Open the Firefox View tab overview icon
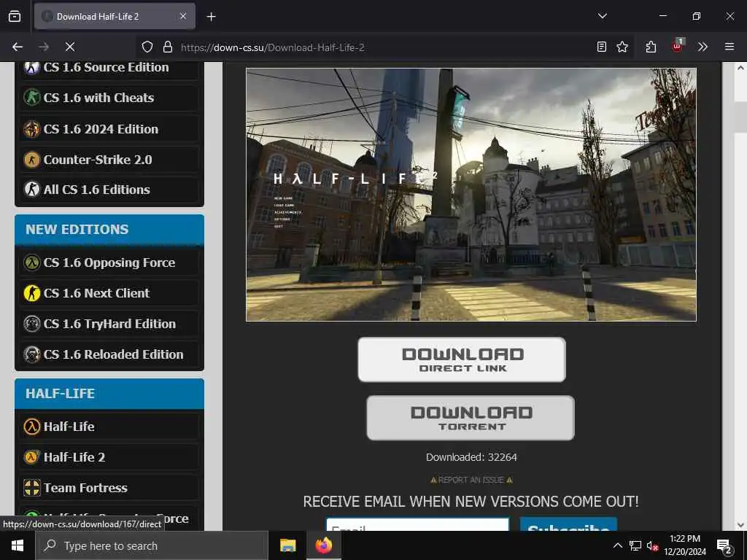This screenshot has width=747, height=560. (15, 17)
